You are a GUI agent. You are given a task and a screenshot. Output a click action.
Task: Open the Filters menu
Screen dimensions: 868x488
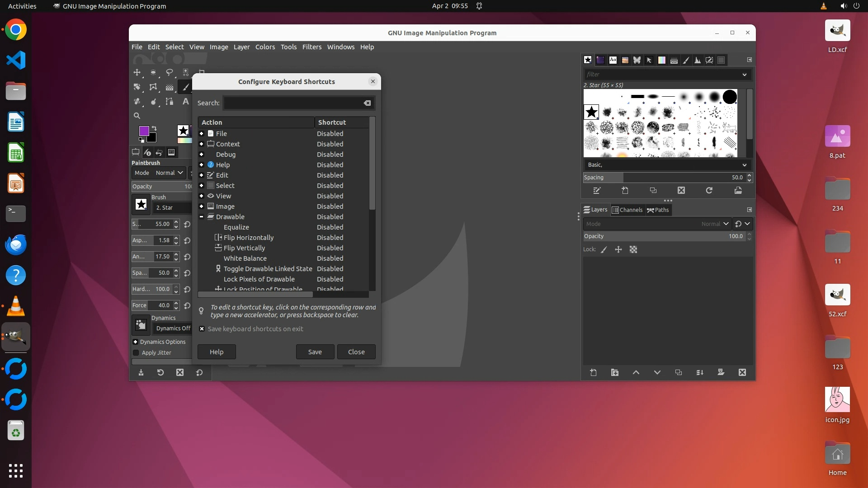pos(311,47)
